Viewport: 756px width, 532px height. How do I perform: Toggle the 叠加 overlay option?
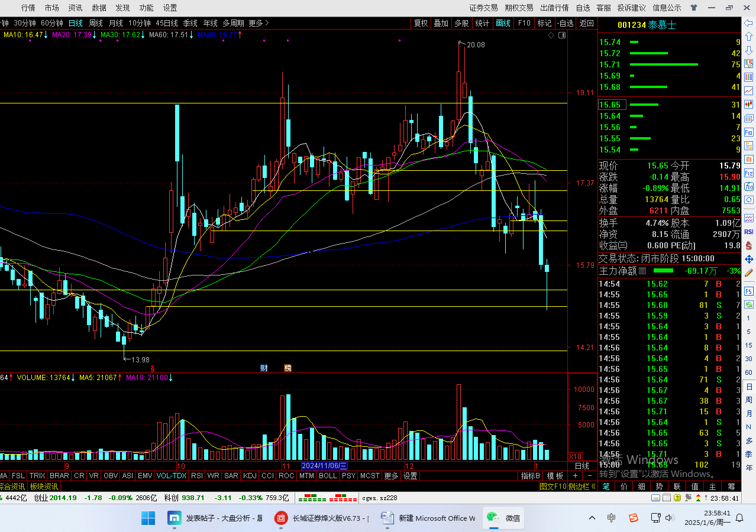click(x=441, y=23)
